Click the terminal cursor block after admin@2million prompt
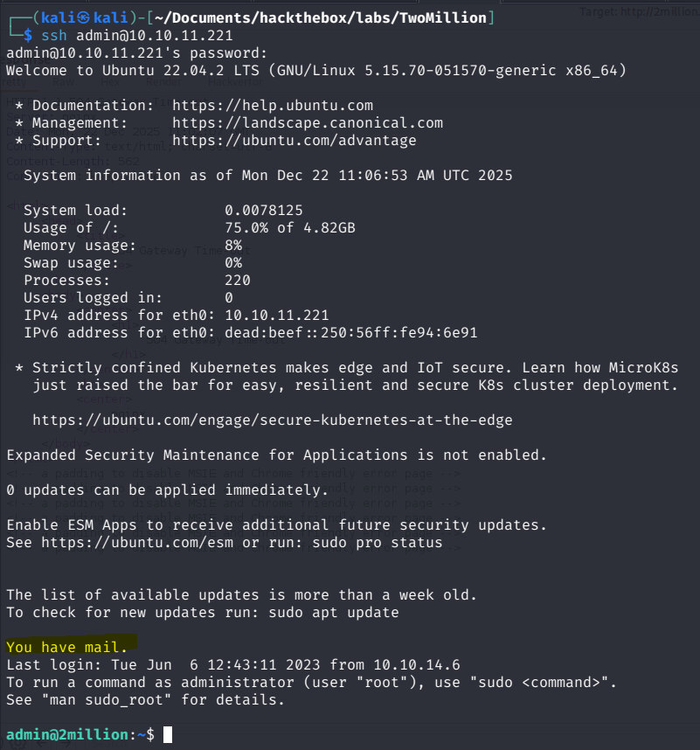The width and height of the screenshot is (700, 750). (168, 735)
